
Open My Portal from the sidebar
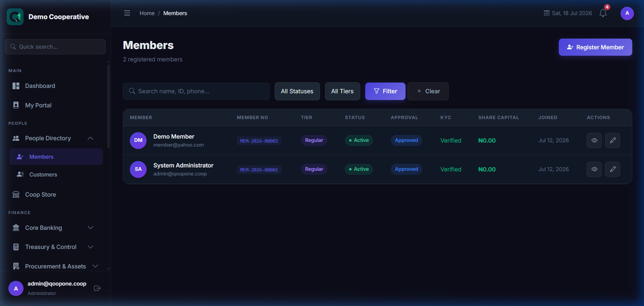pos(55,105)
